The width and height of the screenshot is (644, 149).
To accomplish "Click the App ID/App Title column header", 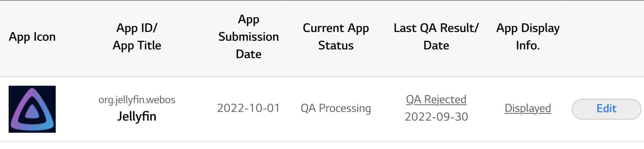I will (137, 37).
